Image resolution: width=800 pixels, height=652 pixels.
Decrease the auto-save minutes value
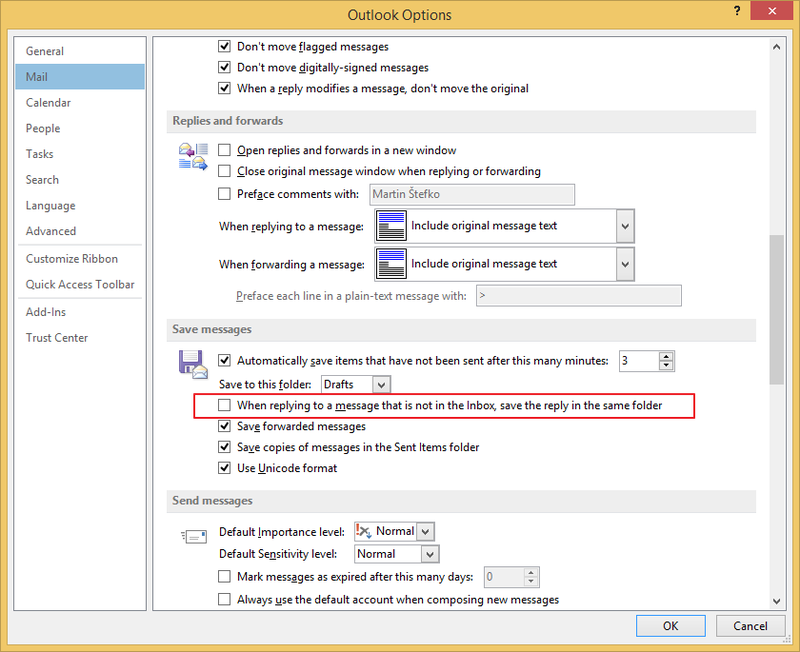click(666, 365)
